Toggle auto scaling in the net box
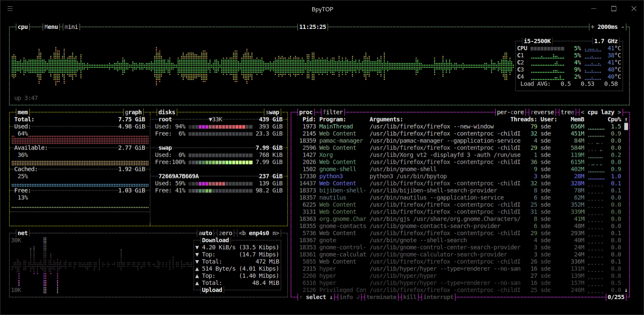This screenshot has height=315, width=644. [x=205, y=233]
